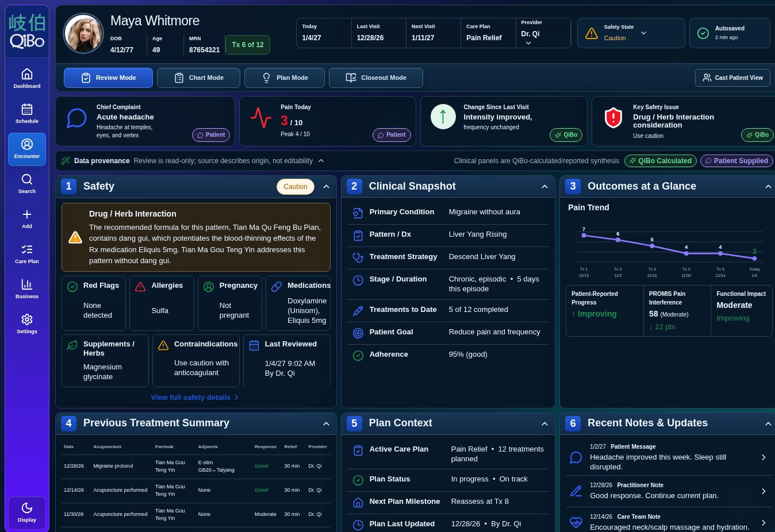
Task: Click the Tx 6 of 12 badge
Action: (248, 45)
